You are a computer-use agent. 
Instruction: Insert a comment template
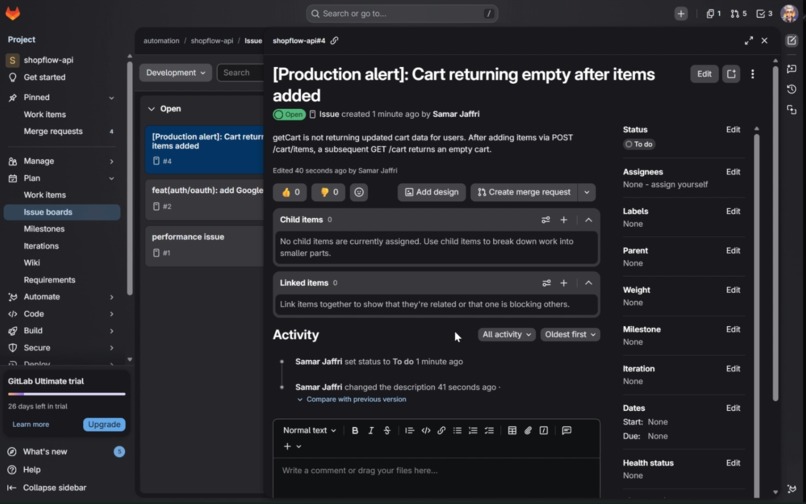point(566,430)
